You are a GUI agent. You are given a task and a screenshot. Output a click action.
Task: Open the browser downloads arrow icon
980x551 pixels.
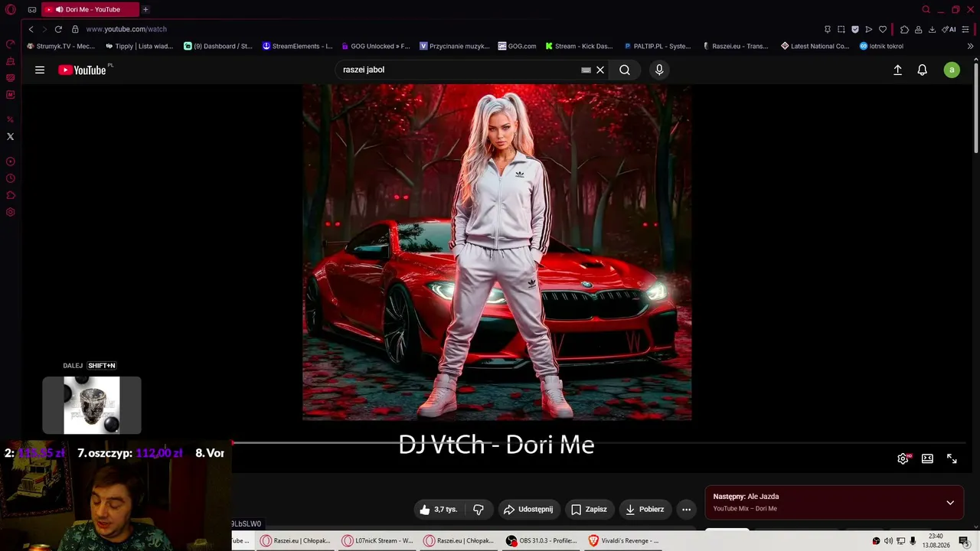932,29
